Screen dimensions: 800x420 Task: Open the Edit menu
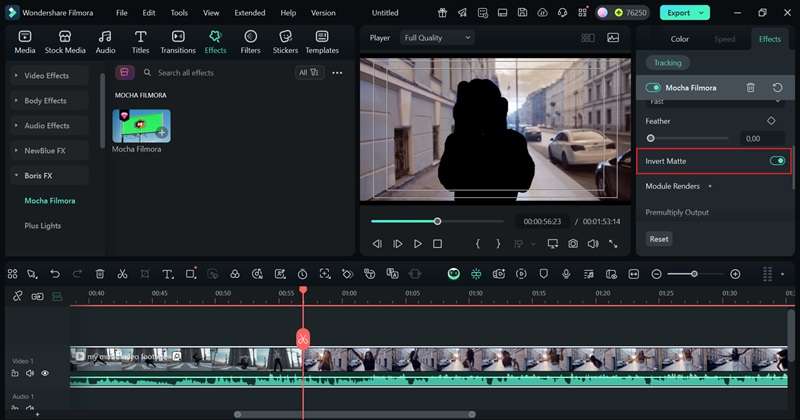pos(149,13)
